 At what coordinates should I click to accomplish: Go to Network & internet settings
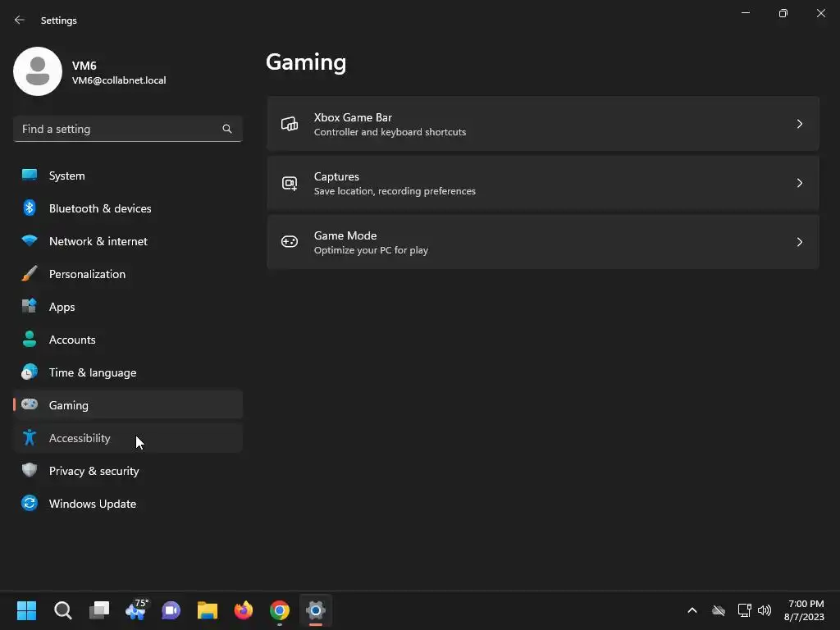128,240
